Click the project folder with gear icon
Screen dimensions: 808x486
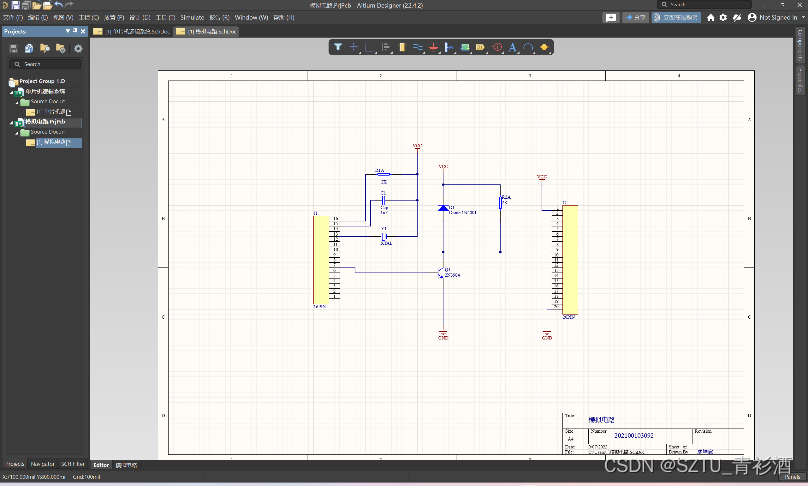pyautogui.click(x=61, y=48)
